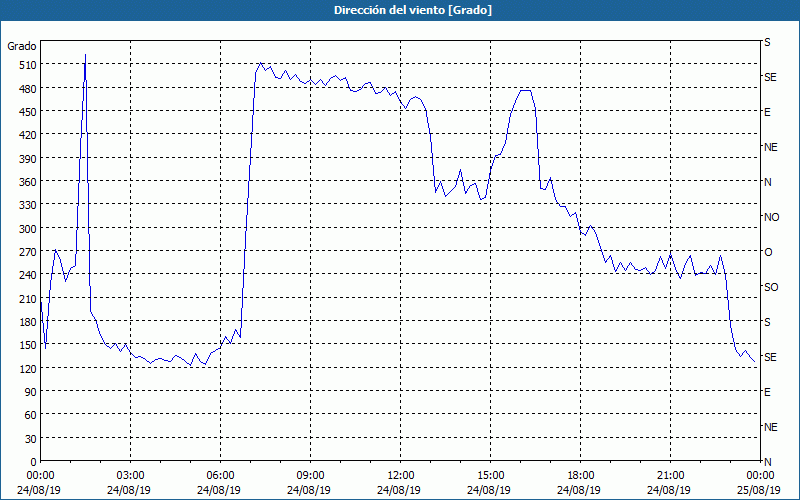800x500 pixels.
Task: Click the 420 y-axis tick label
Action: 28,135
